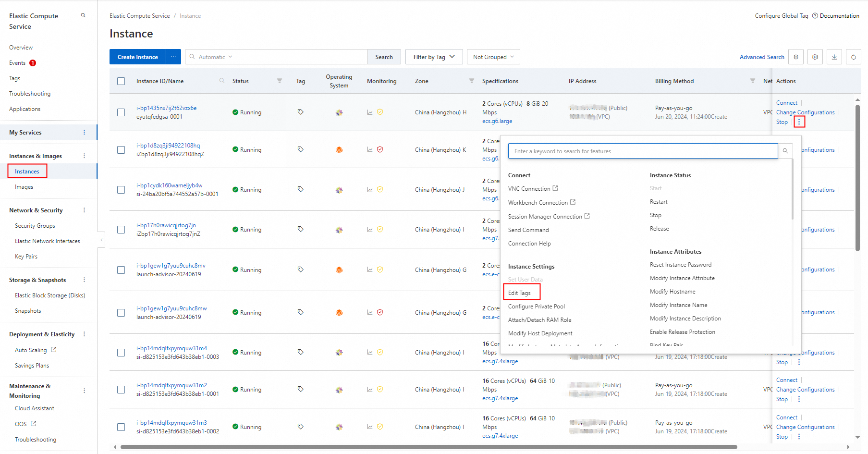Open Deployment & Elasticity section options

(x=85, y=334)
